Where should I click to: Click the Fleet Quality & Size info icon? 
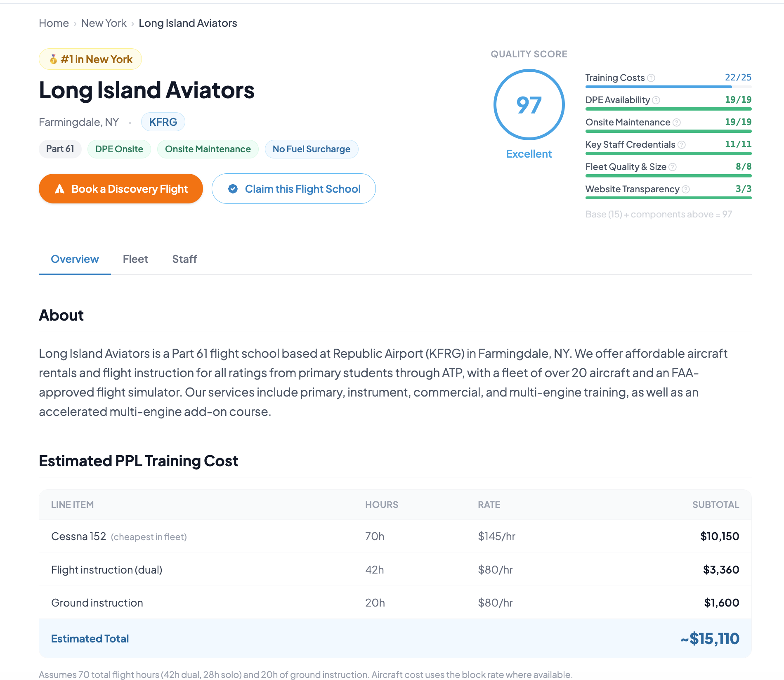click(x=673, y=167)
